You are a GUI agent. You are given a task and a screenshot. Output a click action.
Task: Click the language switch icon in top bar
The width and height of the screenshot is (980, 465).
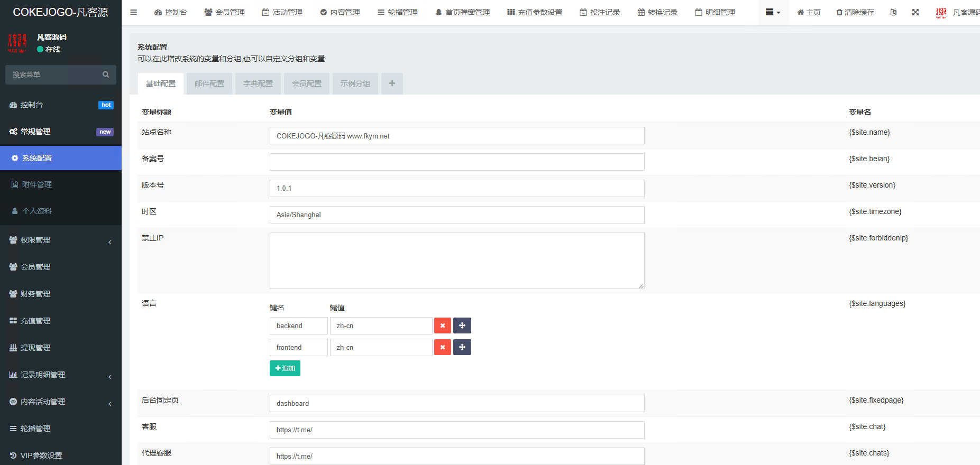point(893,12)
